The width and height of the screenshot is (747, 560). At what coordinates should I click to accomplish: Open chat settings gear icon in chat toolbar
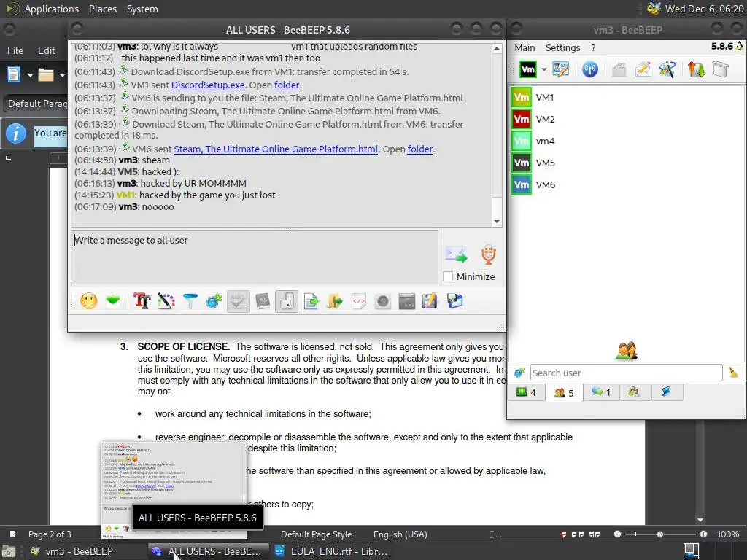click(x=214, y=301)
